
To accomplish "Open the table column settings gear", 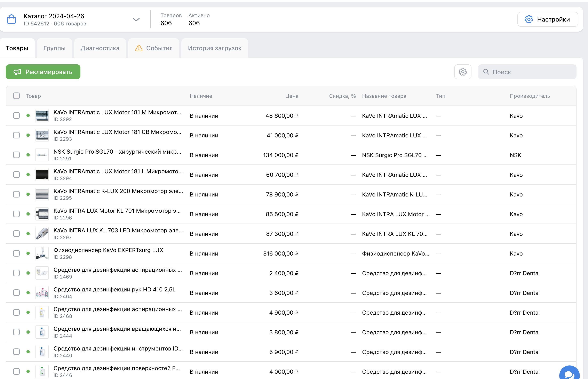I will (x=463, y=72).
